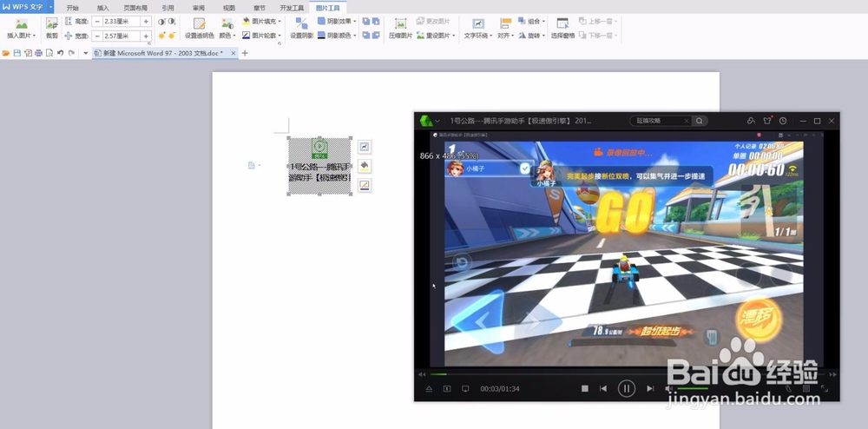Switch to the 视图 ribbon tab
The image size is (868, 429).
pyautogui.click(x=228, y=8)
